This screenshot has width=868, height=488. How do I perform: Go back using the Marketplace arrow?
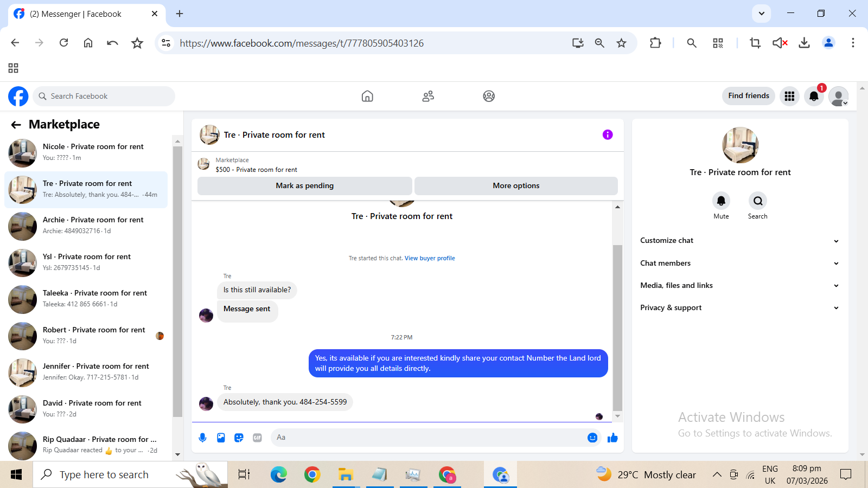point(16,125)
